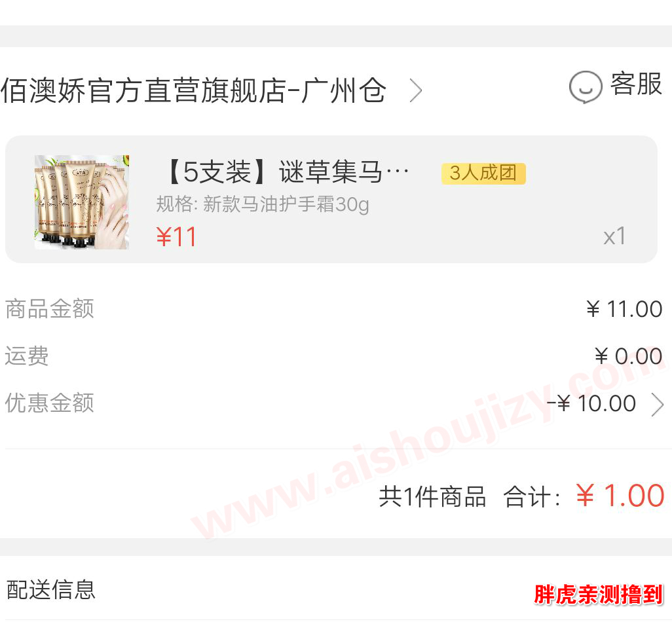Tap the 3人成团 group-buy badge
This screenshot has width=672, height=624.
click(x=483, y=173)
